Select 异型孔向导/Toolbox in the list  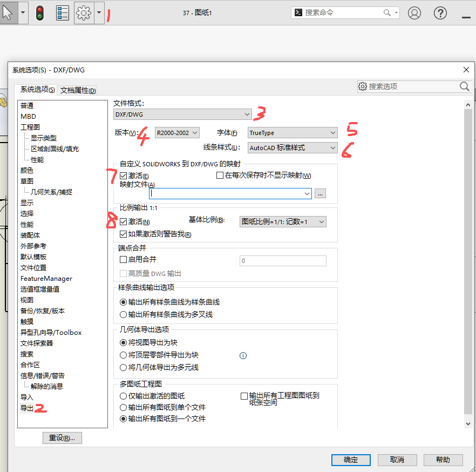point(51,333)
